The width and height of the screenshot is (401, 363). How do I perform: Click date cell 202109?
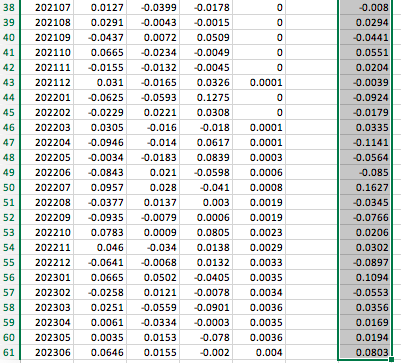47,37
